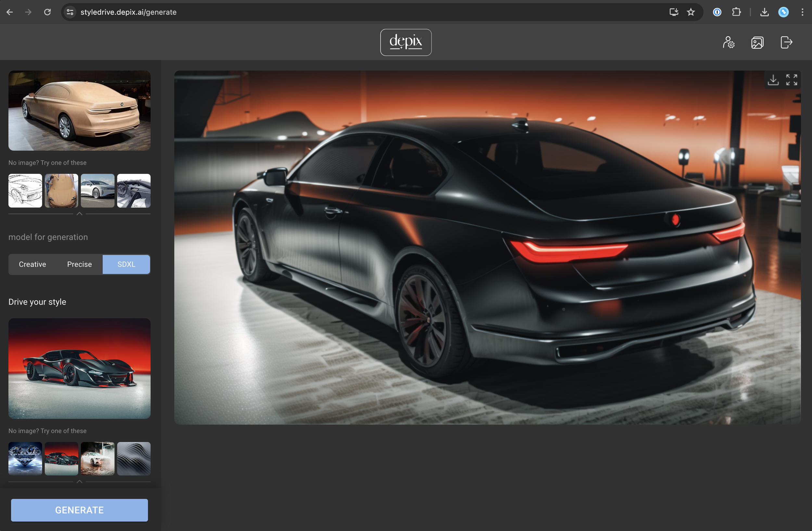Download the generated car image
This screenshot has width=812, height=531.
[773, 80]
